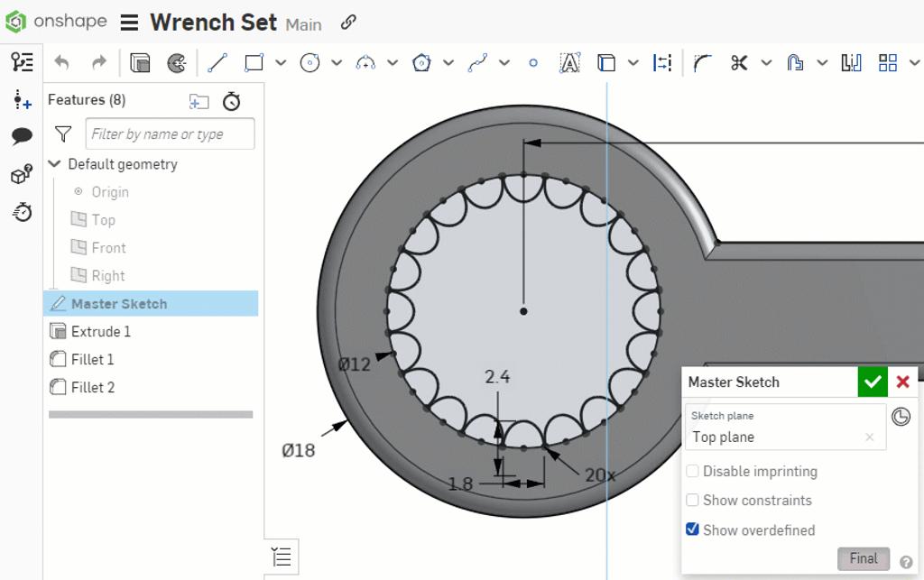This screenshot has width=924, height=580.
Task: Open the comments panel in the sidebar
Action: point(21,135)
